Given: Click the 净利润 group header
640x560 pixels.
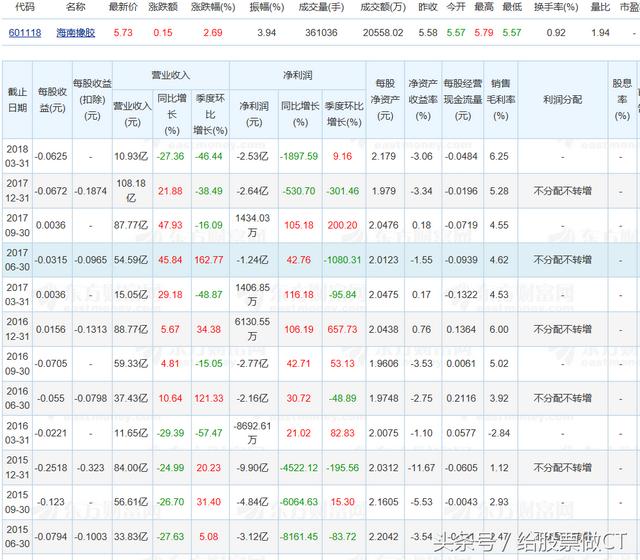Looking at the screenshot, I should tap(298, 75).
